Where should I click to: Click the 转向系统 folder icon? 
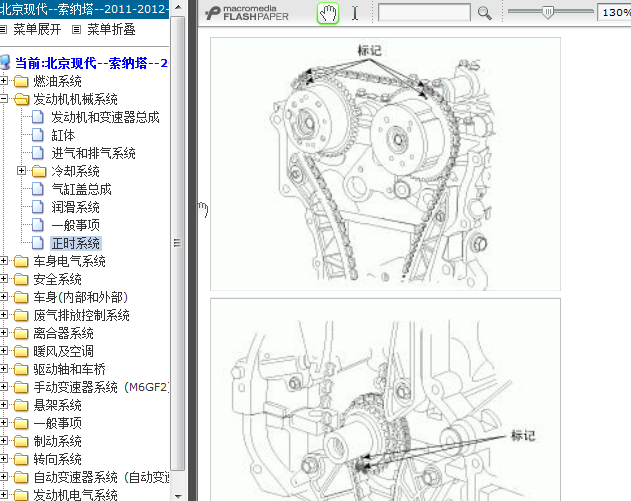21,459
